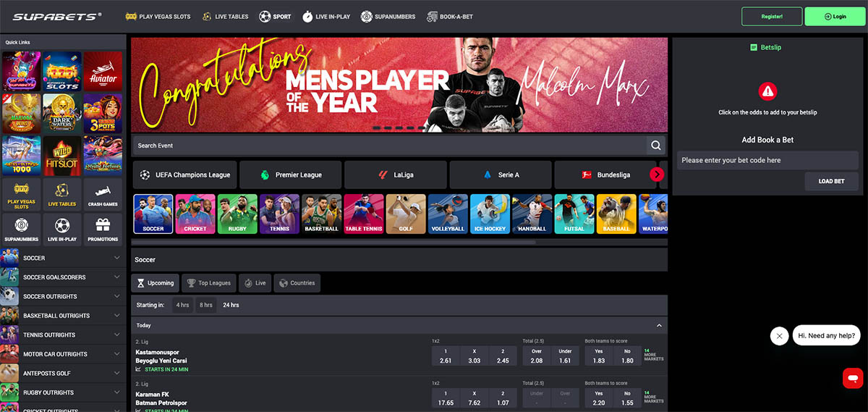Switch to the Upcoming tab
Image resolution: width=868 pixels, height=412 pixels.
[x=155, y=283]
